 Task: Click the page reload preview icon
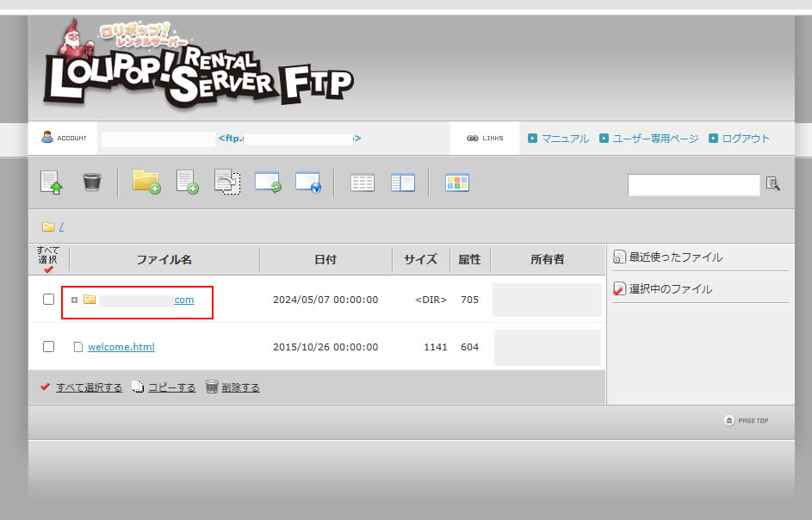tap(227, 182)
